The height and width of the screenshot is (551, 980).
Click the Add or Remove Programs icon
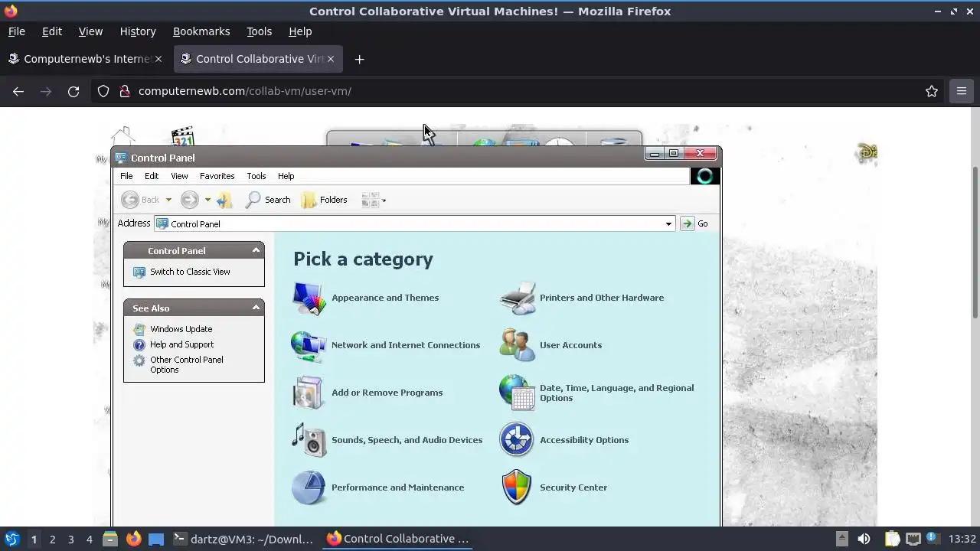(309, 393)
